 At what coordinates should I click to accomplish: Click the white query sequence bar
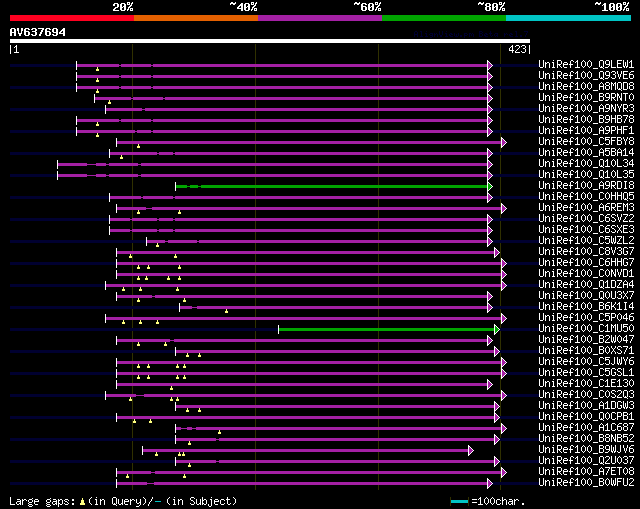point(270,41)
